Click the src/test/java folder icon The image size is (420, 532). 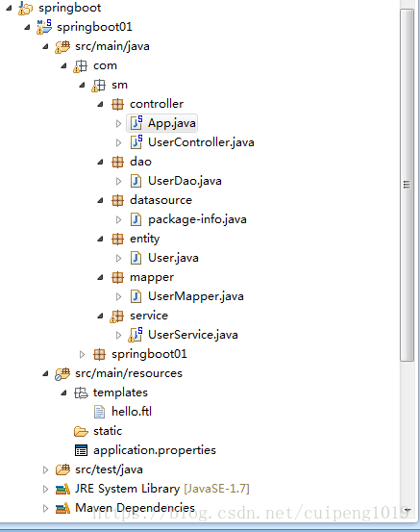[62, 469]
